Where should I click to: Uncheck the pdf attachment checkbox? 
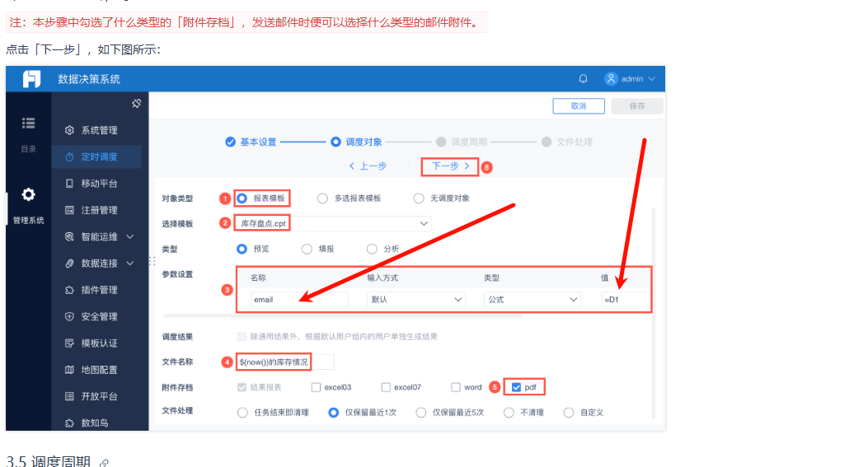click(x=517, y=387)
